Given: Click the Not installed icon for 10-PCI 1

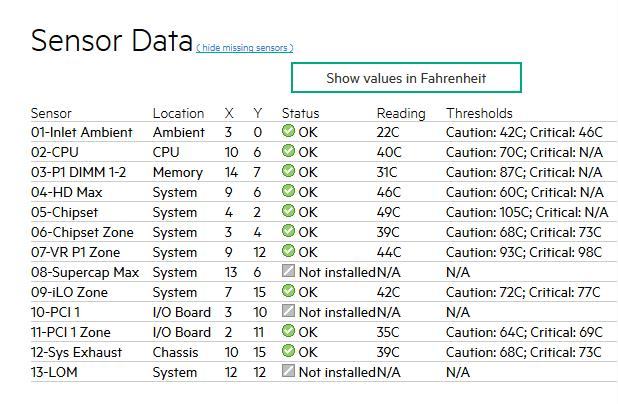Looking at the screenshot, I should point(288,311).
